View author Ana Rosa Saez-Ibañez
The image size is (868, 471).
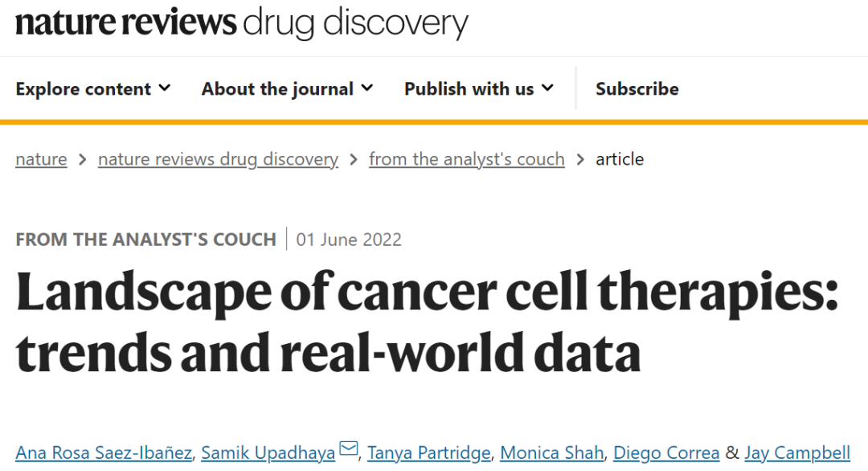[x=104, y=453]
